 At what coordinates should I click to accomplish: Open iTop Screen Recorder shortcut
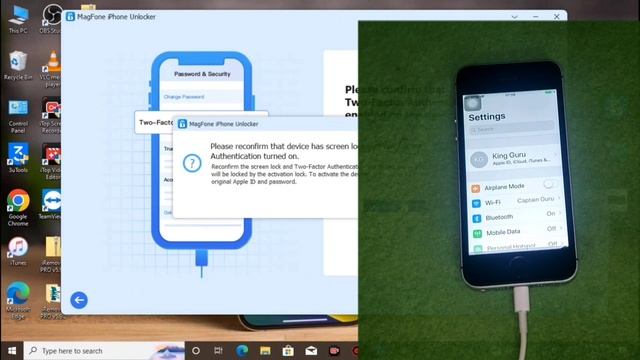pyautogui.click(x=51, y=116)
